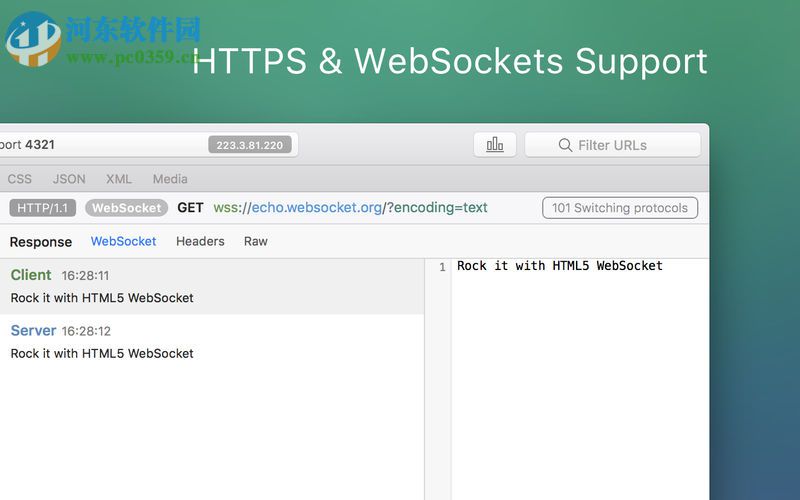The width and height of the screenshot is (800, 500).
Task: Click the 101 Switching protocols status button
Action: 620,208
